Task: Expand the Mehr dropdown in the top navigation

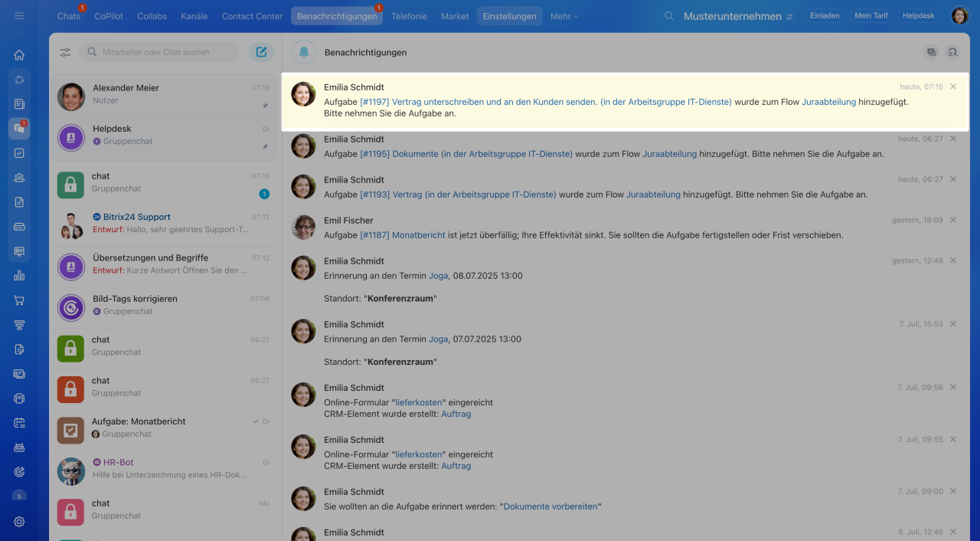Action: click(564, 16)
